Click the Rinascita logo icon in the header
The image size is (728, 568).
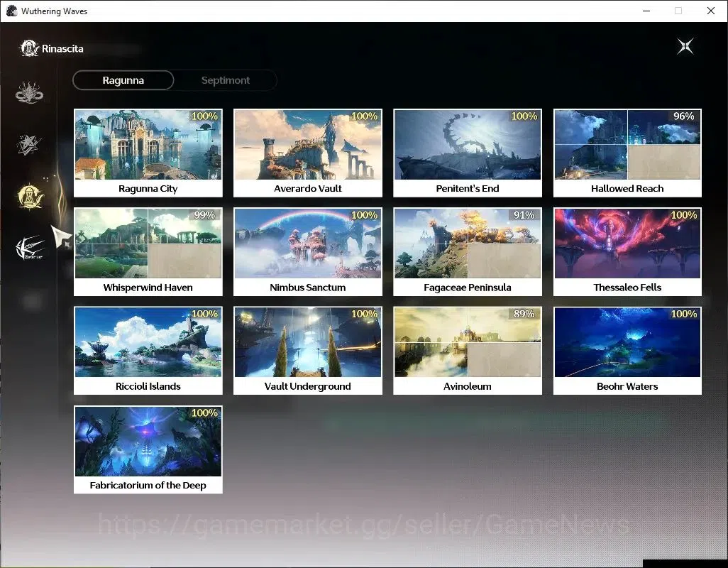coord(29,48)
